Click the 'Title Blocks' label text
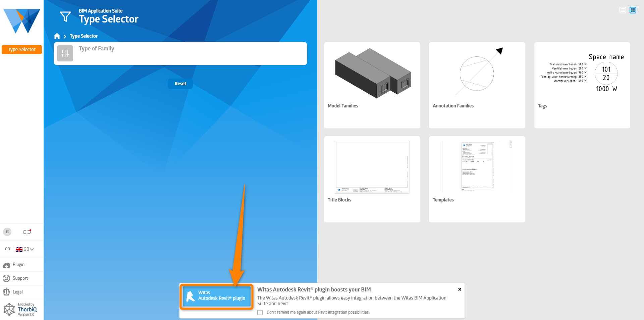Image resolution: width=644 pixels, height=320 pixels. coord(339,200)
